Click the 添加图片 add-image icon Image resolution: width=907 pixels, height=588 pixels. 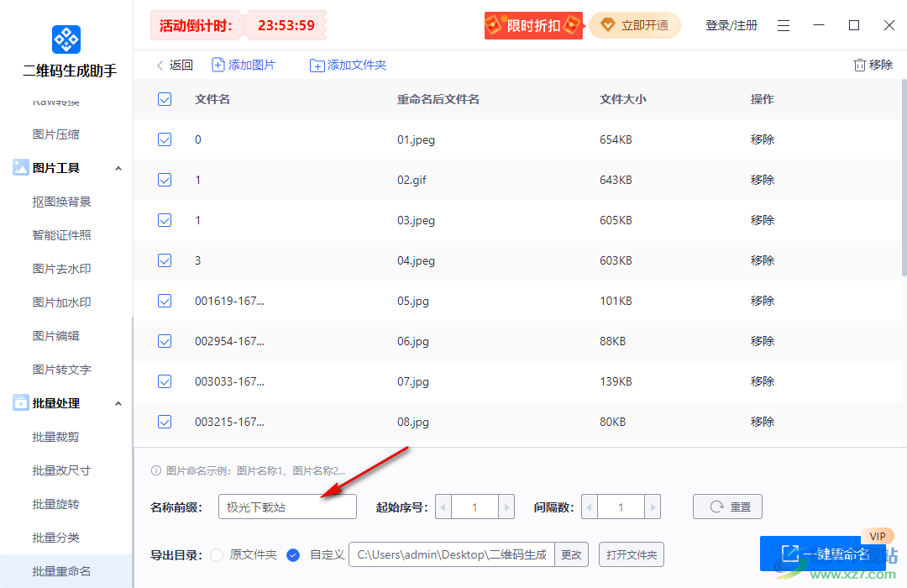pos(217,64)
